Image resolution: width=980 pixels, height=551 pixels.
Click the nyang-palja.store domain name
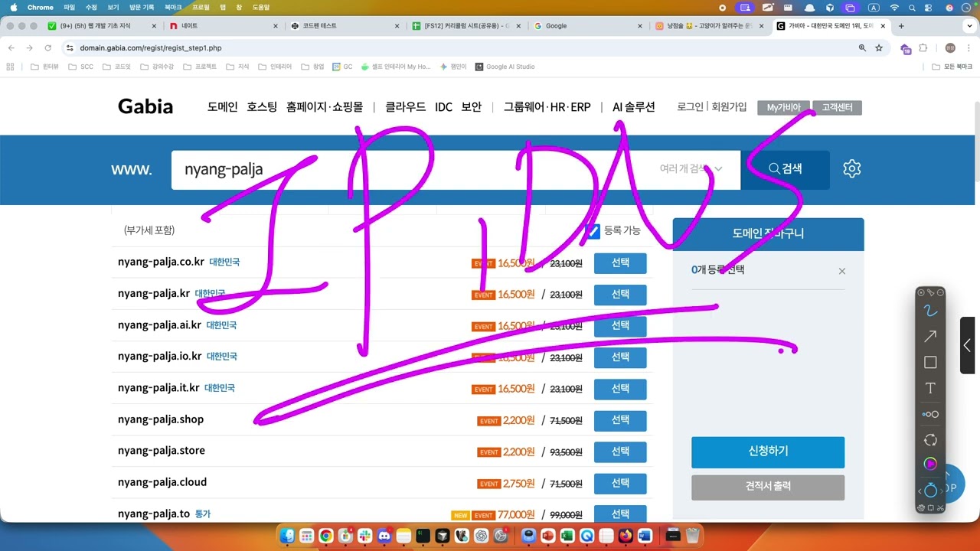[162, 451]
